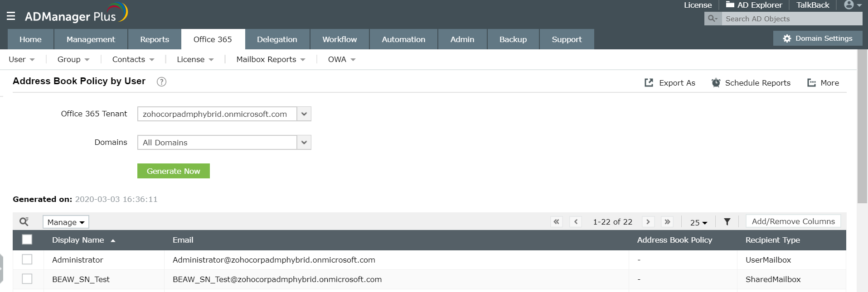
Task: Switch to the Management tab
Action: click(91, 39)
